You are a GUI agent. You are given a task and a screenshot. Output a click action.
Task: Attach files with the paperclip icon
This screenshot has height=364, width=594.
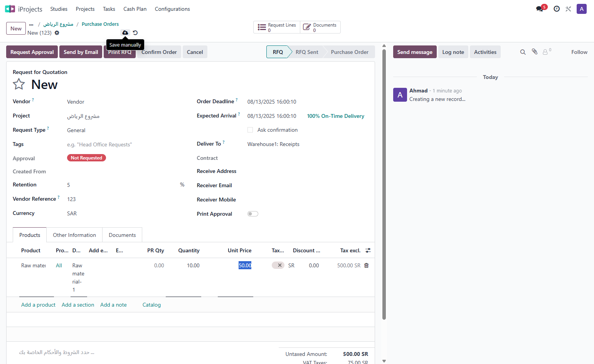(535, 52)
